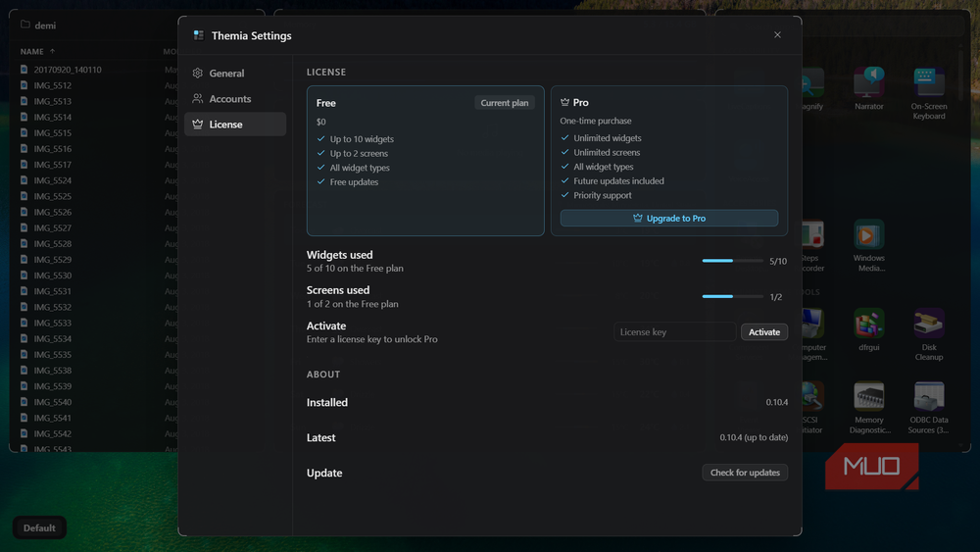Click file icon beside IMG_5517
Image resolution: width=980 pixels, height=552 pixels.
click(24, 165)
